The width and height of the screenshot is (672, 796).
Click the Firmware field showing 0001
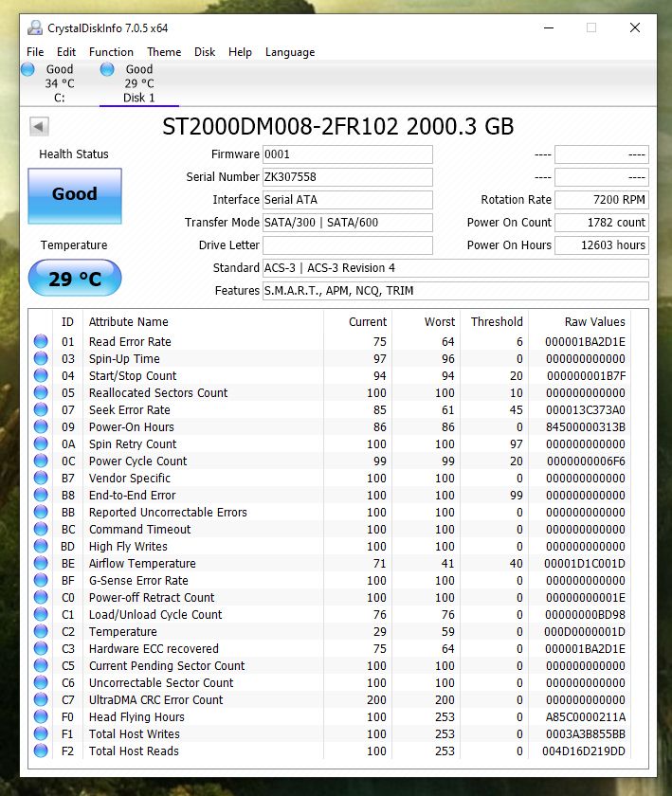tap(348, 154)
